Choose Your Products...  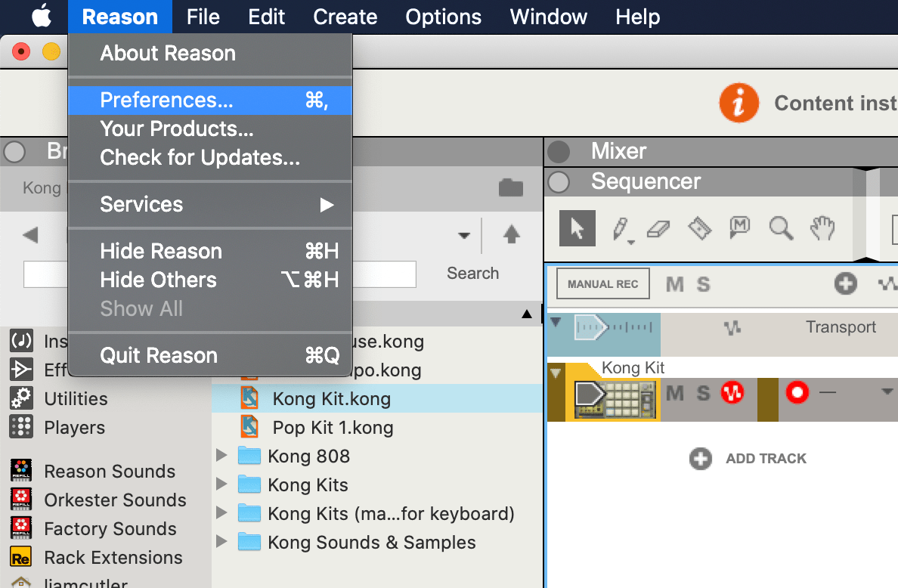pos(210,128)
